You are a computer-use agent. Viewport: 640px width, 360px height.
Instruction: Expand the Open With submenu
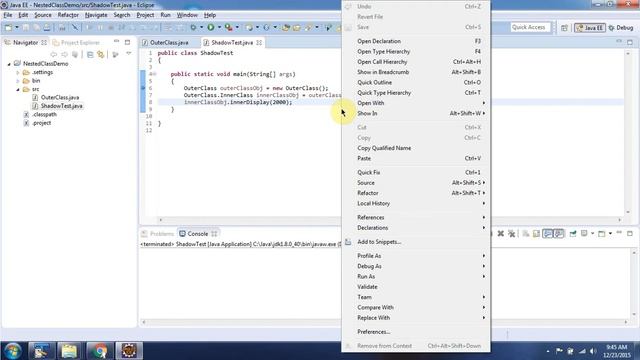[x=416, y=103]
